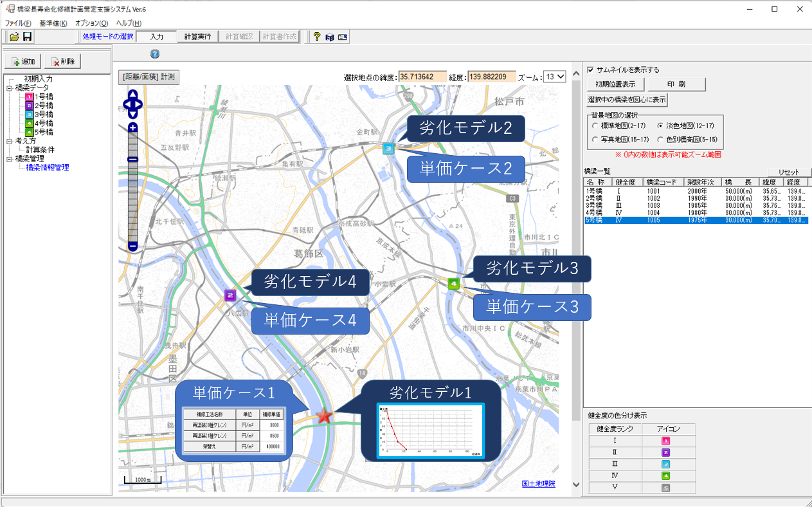
Task: Click the [距離/面積] 計測 button
Action: click(x=149, y=77)
